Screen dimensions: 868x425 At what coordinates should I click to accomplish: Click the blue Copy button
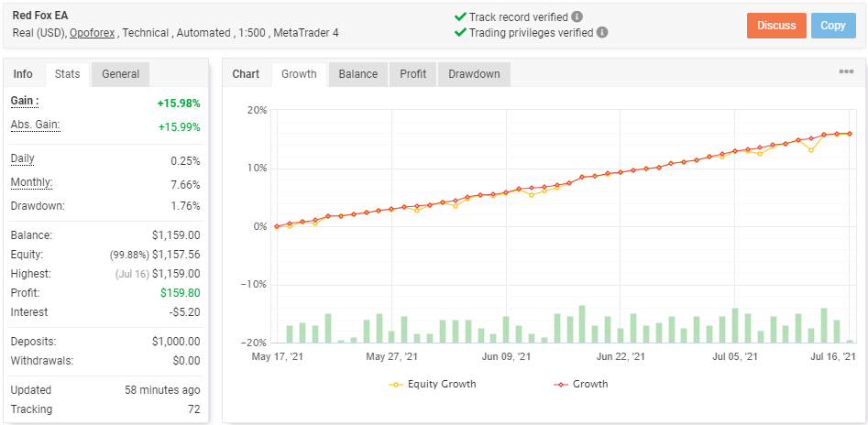[x=832, y=26]
